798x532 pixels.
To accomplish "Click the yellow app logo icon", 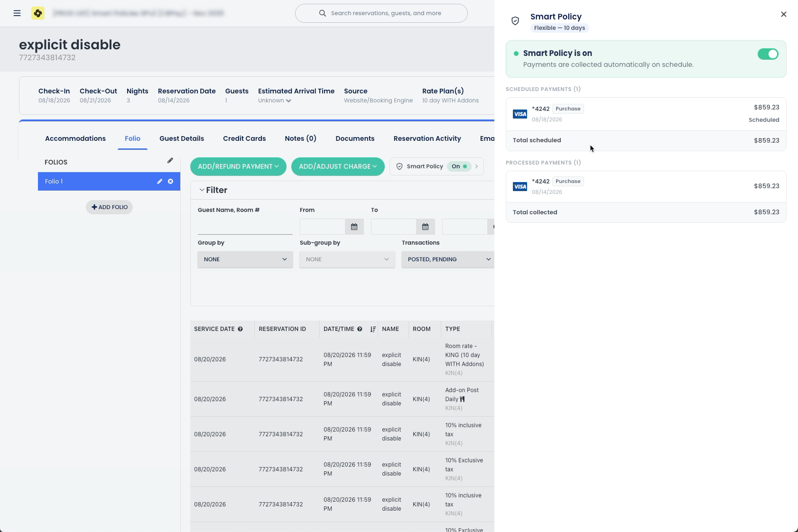I will (38, 13).
